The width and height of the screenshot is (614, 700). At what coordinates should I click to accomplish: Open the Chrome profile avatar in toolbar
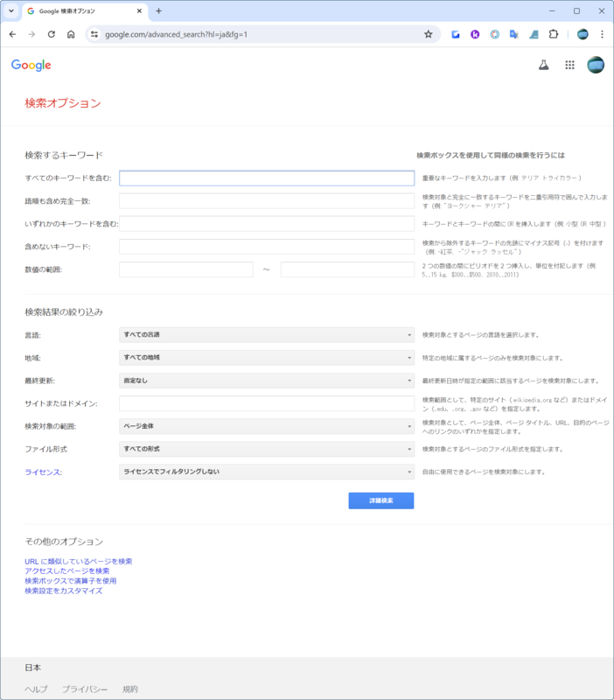[x=583, y=34]
